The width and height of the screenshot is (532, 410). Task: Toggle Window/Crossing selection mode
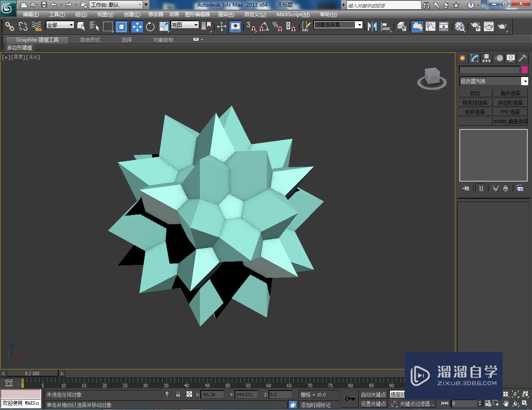[121, 27]
